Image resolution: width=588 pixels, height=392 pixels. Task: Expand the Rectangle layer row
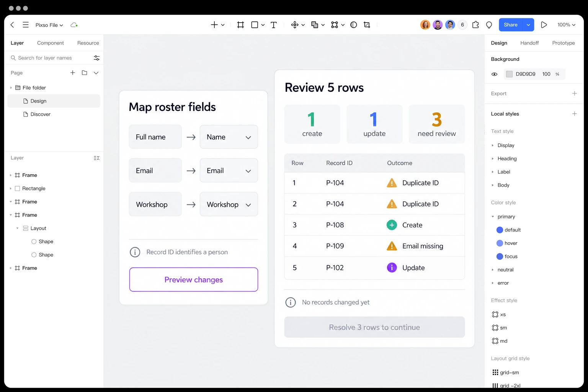pos(11,188)
